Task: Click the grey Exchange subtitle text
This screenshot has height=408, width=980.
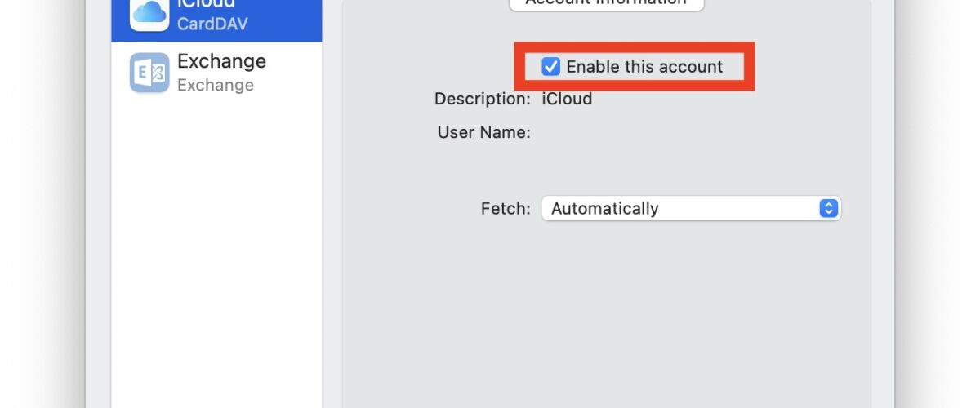Action: coord(216,85)
